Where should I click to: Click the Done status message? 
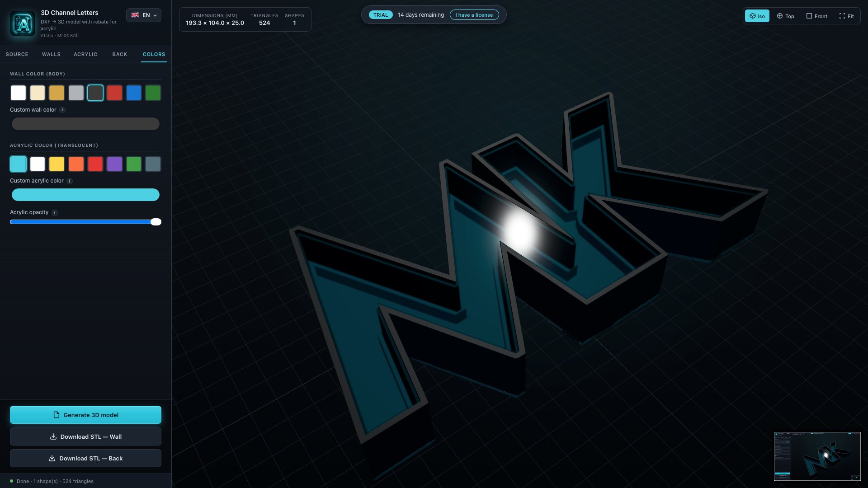[55, 481]
